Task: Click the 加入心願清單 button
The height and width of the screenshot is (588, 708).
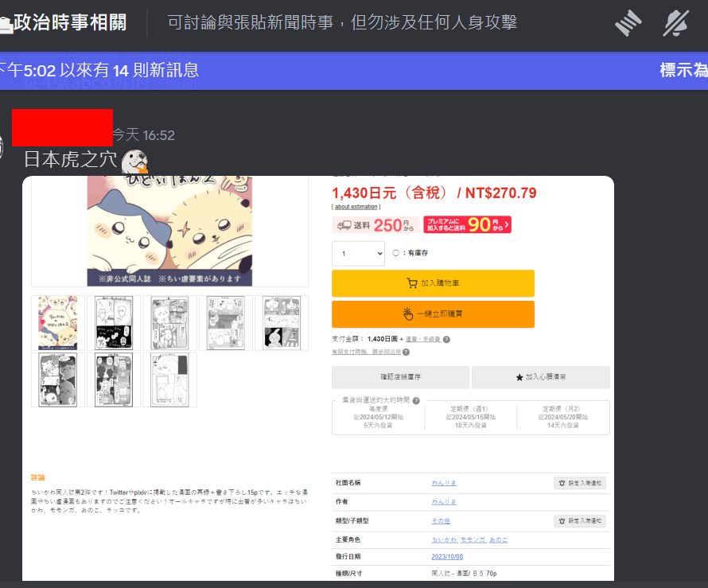Action: 540,377
